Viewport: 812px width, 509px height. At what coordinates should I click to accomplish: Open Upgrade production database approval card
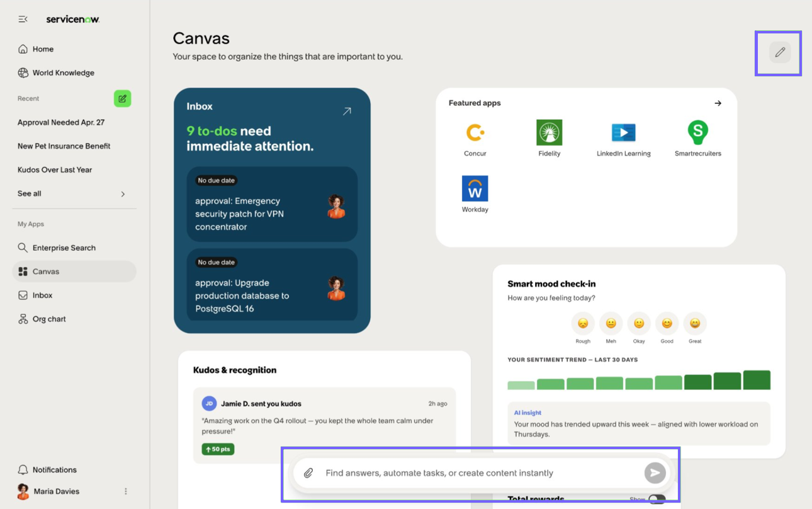[272, 285]
